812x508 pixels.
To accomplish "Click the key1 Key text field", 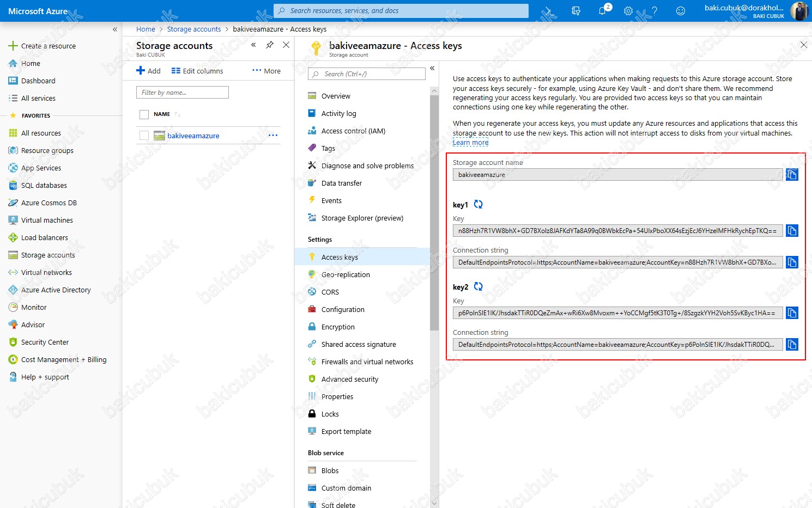I will click(x=617, y=231).
